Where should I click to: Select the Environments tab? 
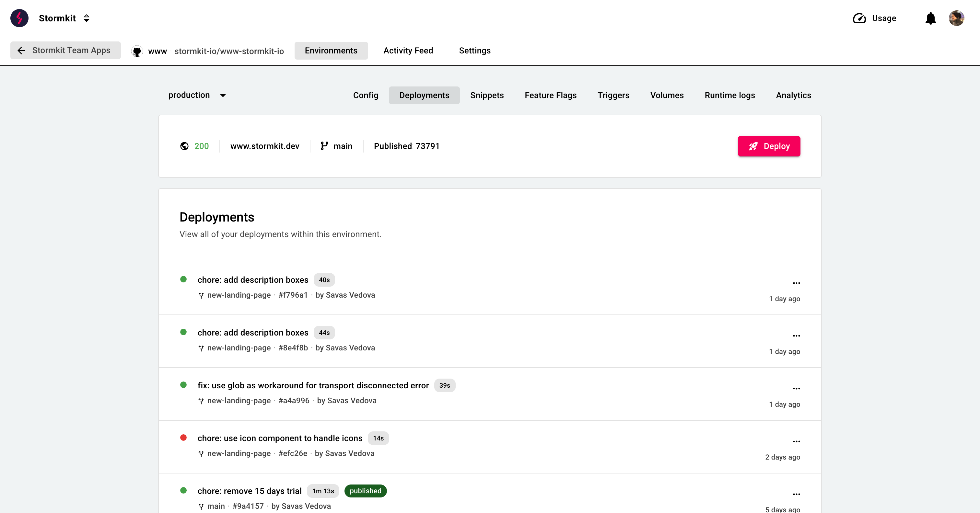pos(331,51)
